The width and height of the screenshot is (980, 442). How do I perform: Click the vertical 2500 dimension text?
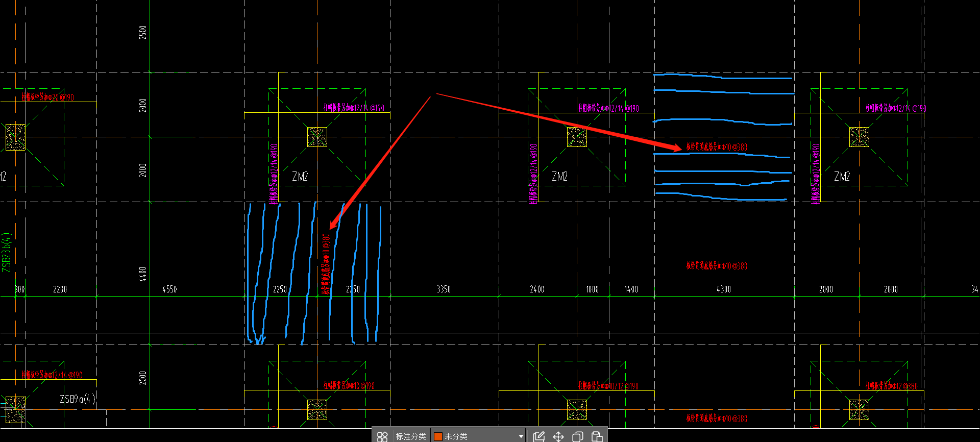pyautogui.click(x=143, y=32)
